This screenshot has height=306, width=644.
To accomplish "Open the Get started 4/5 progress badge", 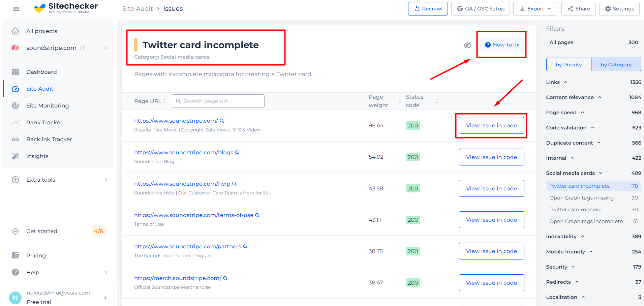I will click(x=99, y=231).
